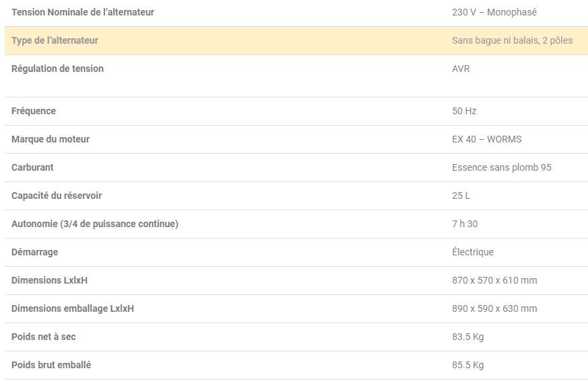Click the "7 h 30" autonomy value
The height and width of the screenshot is (381, 588).
pos(465,224)
